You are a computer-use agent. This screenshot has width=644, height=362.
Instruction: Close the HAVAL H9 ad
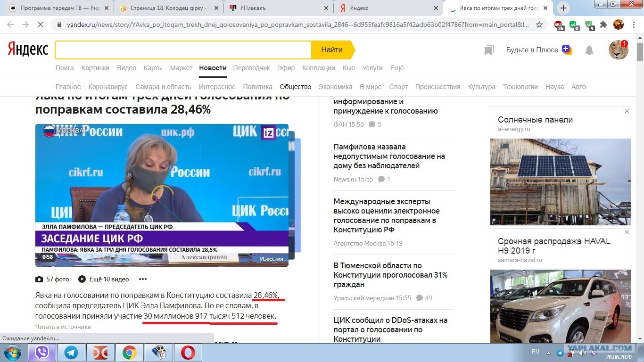pos(627,232)
